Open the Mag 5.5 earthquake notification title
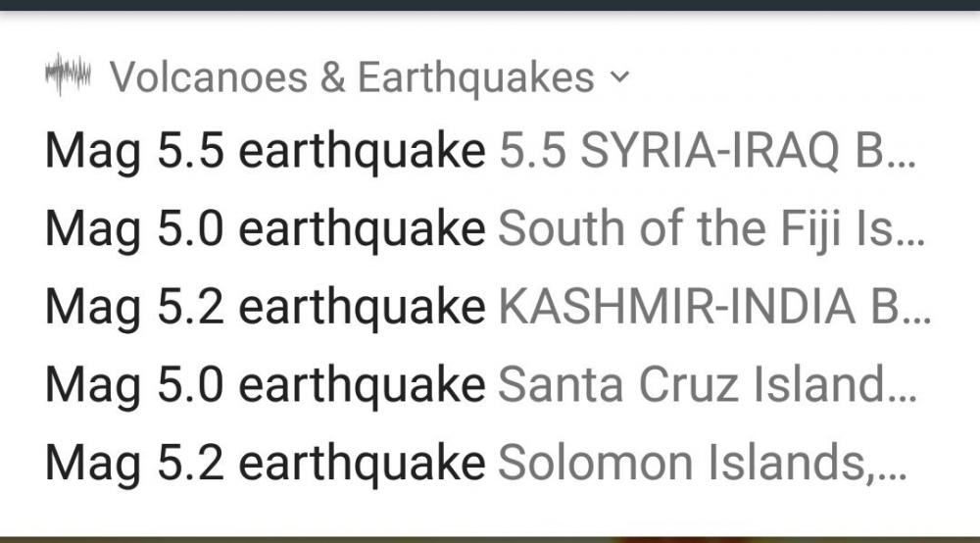 [x=265, y=150]
